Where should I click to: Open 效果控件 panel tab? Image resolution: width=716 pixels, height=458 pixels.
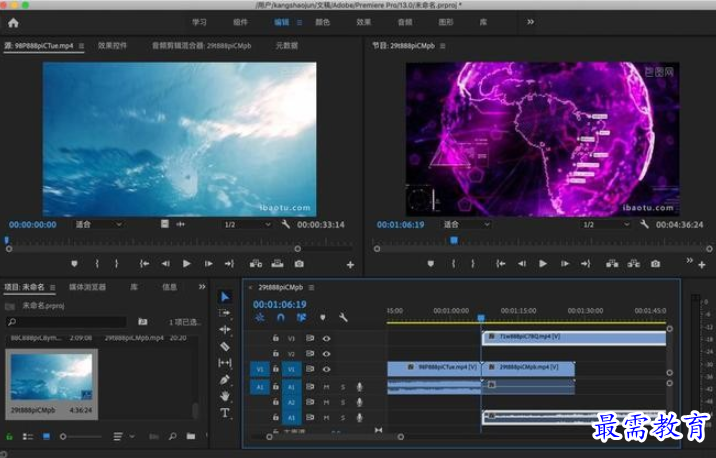pos(112,45)
